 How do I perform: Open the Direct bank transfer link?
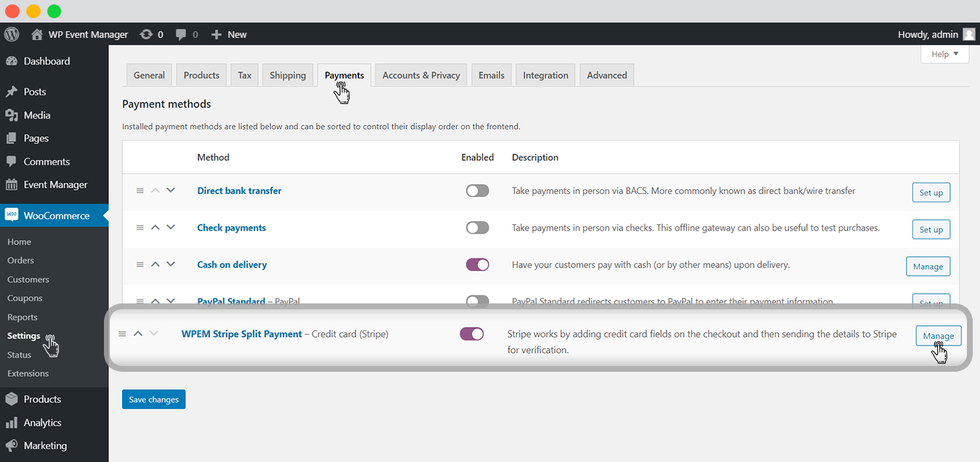click(x=239, y=191)
